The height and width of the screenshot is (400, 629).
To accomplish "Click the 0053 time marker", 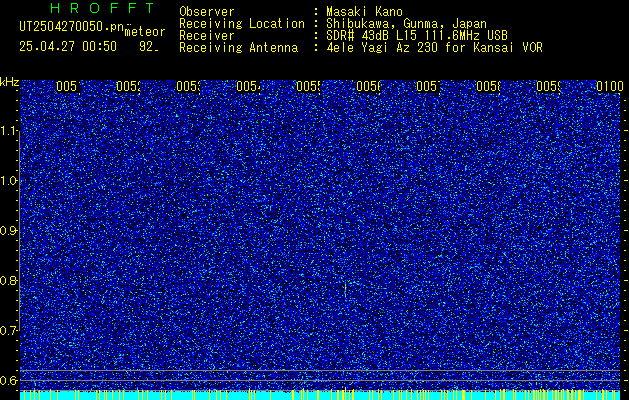I will click(x=189, y=86).
